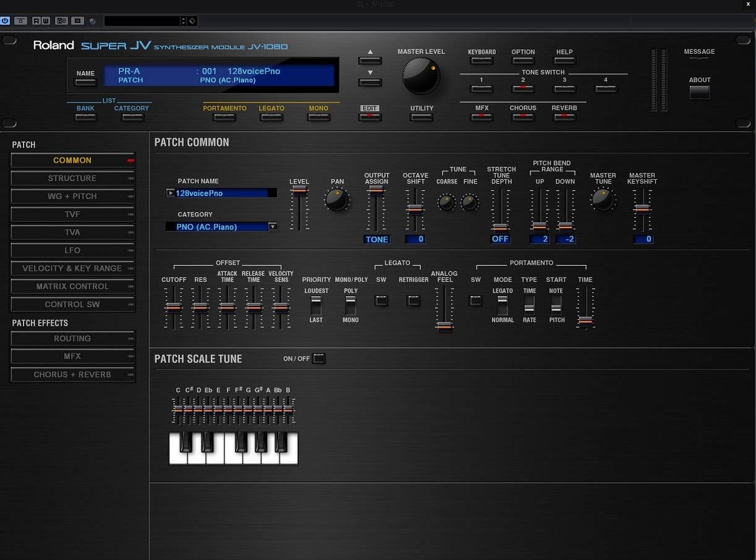Click the diamond preset management icon
Viewport: 756px width, 560px height.
pos(192,21)
